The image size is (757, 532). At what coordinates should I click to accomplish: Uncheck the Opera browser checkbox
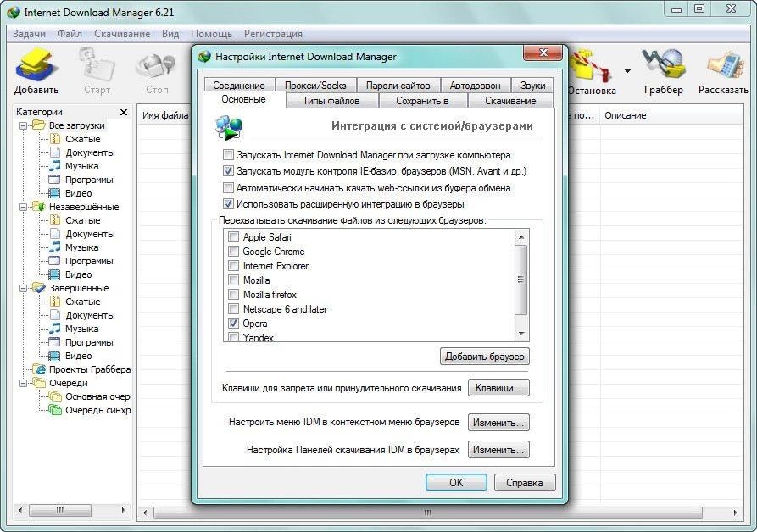234,323
